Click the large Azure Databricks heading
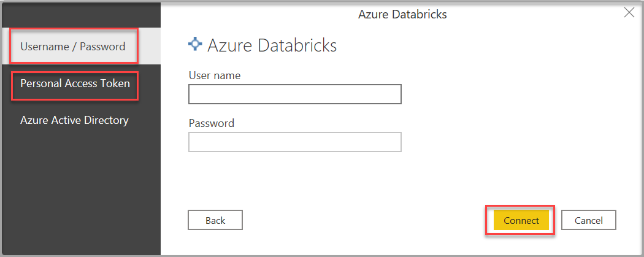Viewport: 644px width, 257px height. (x=272, y=45)
